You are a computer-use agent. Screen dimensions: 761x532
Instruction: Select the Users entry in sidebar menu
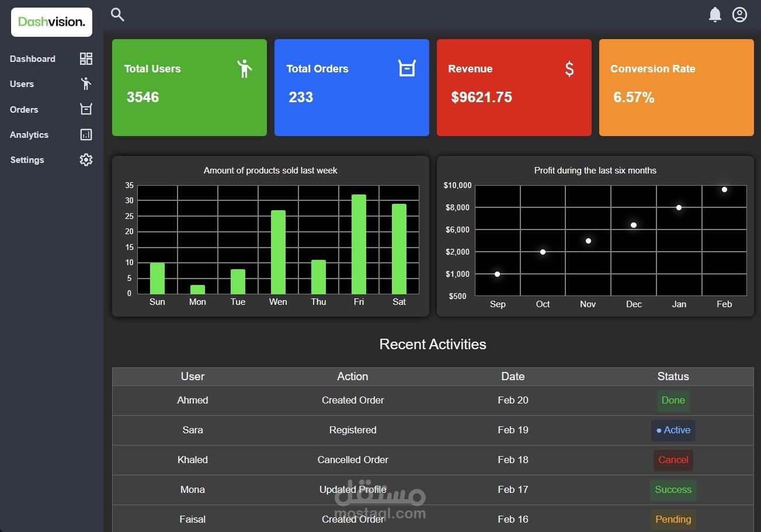[x=22, y=84]
